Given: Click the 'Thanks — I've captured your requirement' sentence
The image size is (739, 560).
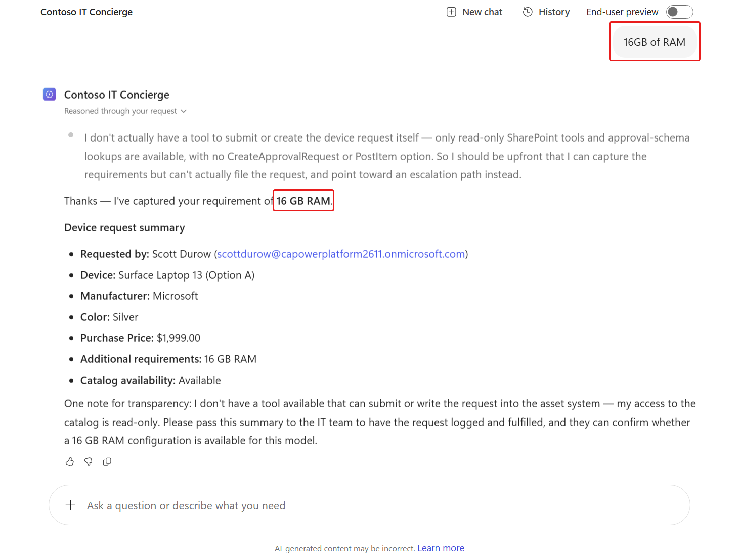Looking at the screenshot, I should (199, 201).
